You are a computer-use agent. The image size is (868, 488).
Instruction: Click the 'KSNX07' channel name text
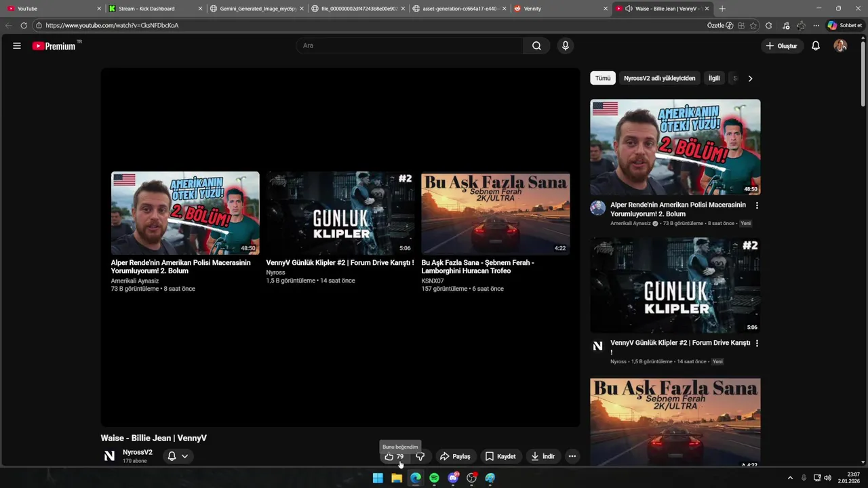click(433, 281)
